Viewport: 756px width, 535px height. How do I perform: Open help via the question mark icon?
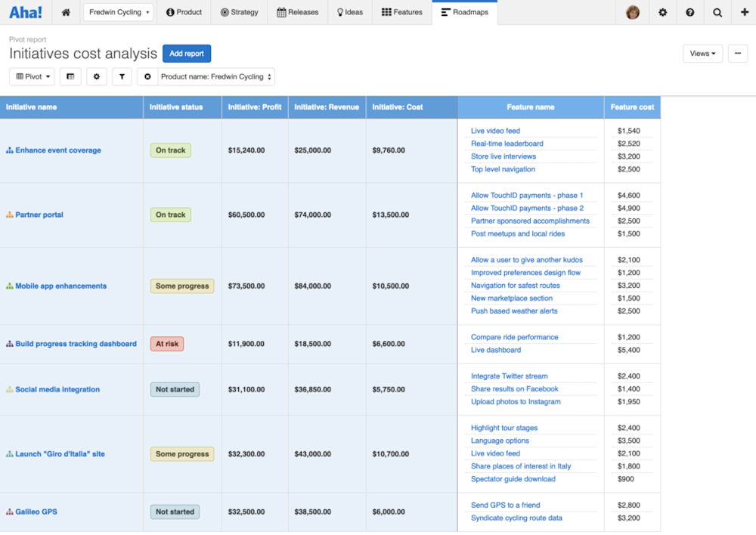689,12
